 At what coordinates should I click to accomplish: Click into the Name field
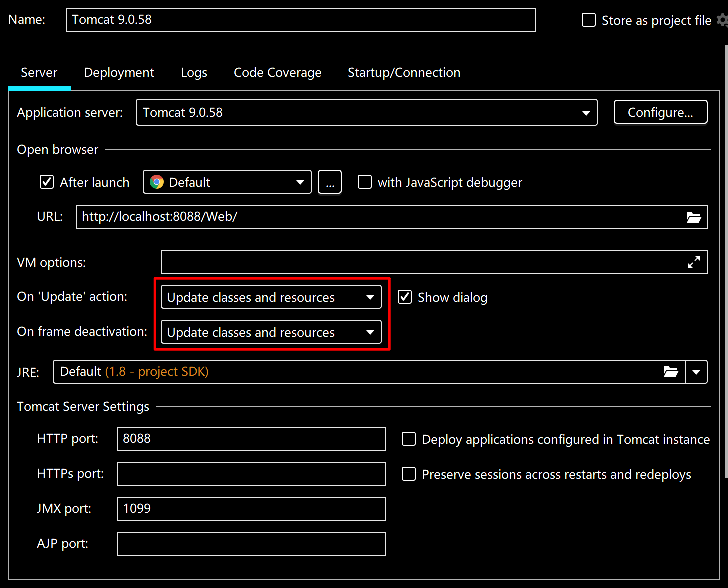[300, 20]
